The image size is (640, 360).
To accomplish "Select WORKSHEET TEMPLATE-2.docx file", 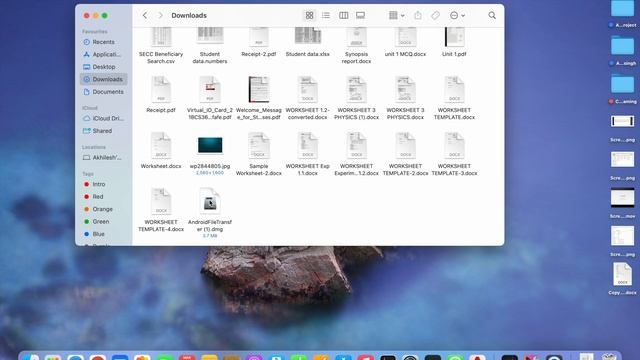I will pyautogui.click(x=405, y=154).
